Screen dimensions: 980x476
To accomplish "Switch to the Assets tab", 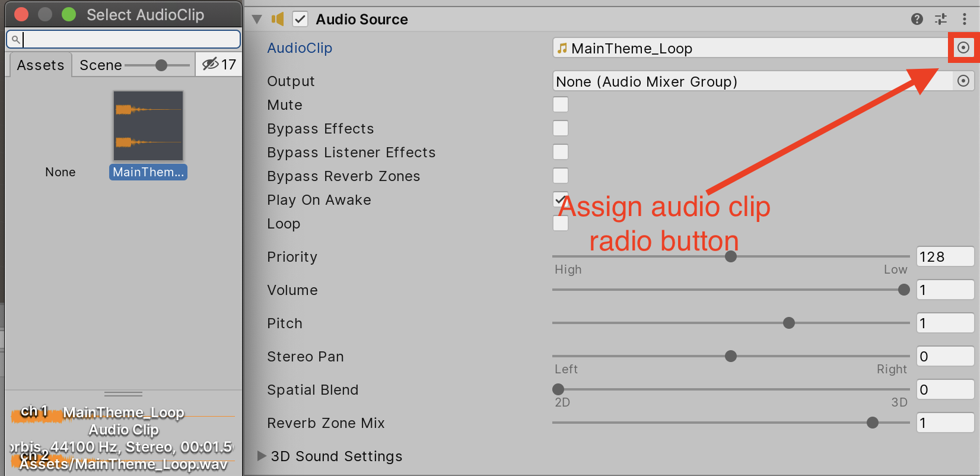I will coord(40,65).
